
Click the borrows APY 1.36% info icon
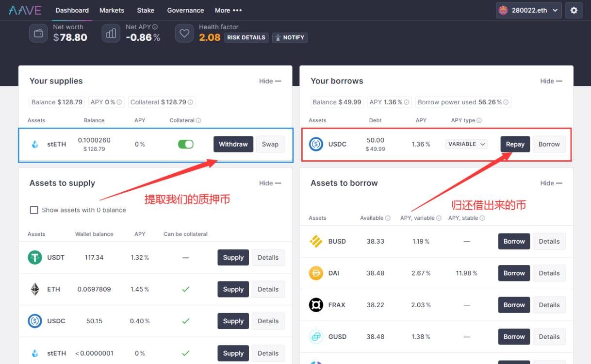coord(407,102)
